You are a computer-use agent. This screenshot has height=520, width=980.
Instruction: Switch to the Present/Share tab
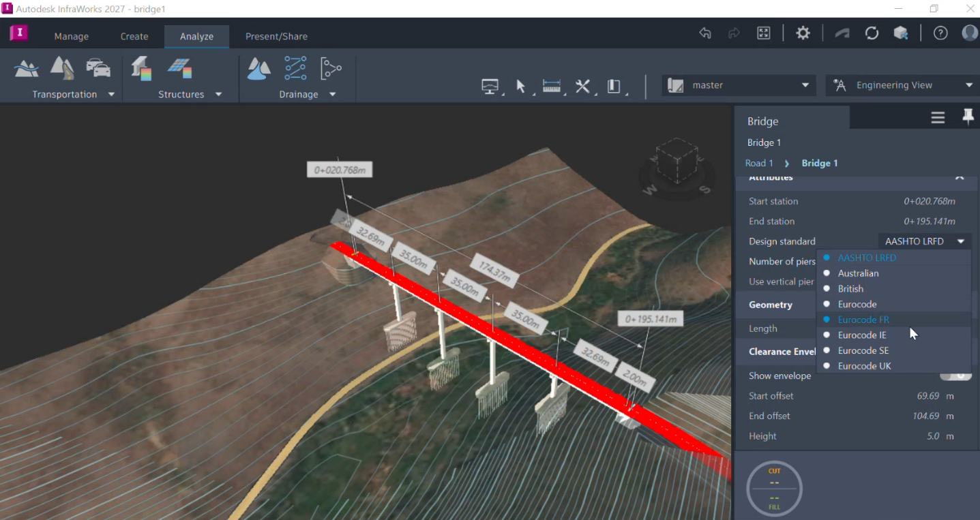[276, 36]
